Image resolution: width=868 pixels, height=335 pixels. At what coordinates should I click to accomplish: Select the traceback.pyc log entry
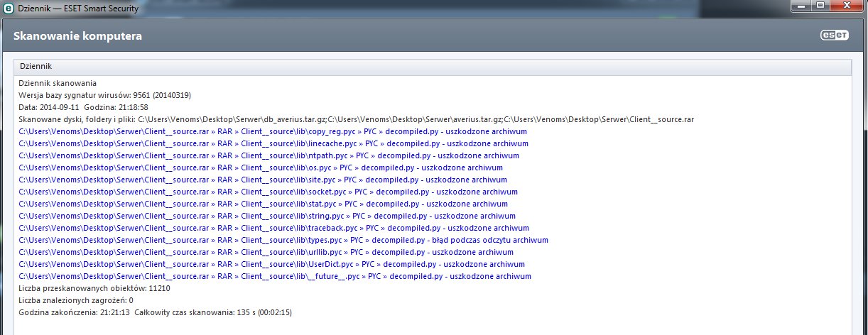click(x=273, y=228)
